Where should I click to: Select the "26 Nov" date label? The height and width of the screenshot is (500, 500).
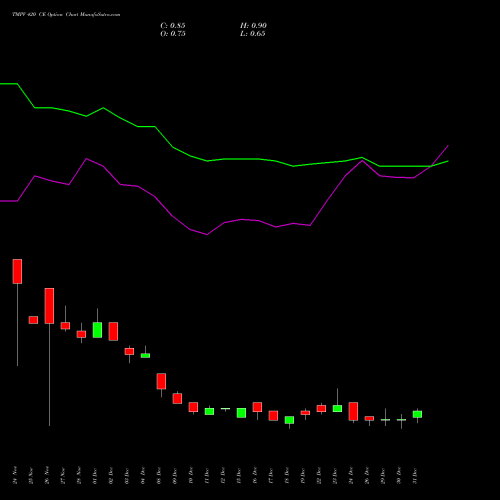pos(47,475)
